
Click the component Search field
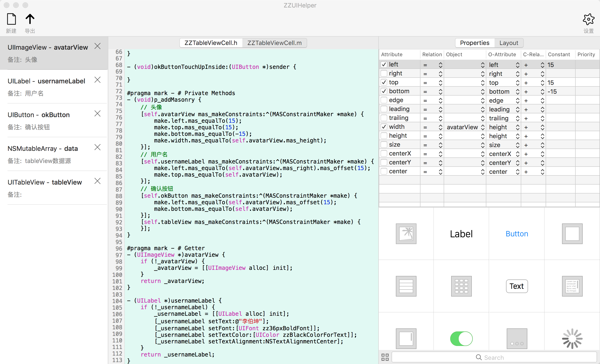494,357
